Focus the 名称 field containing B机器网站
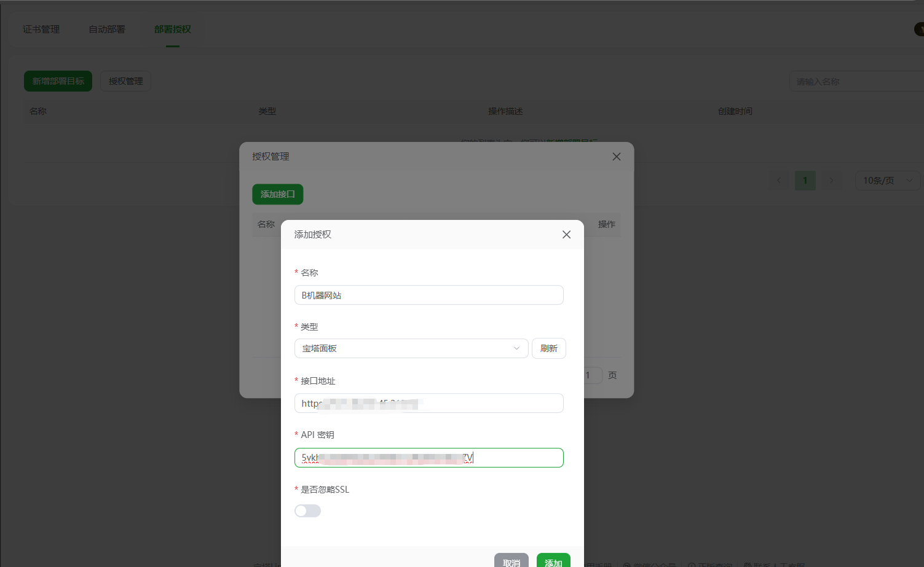The image size is (924, 567). click(428, 295)
